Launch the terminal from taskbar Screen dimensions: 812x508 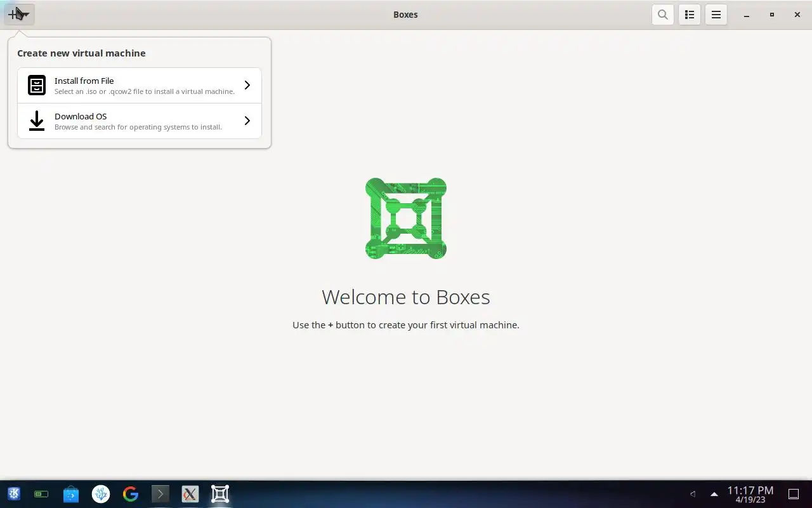click(x=160, y=494)
